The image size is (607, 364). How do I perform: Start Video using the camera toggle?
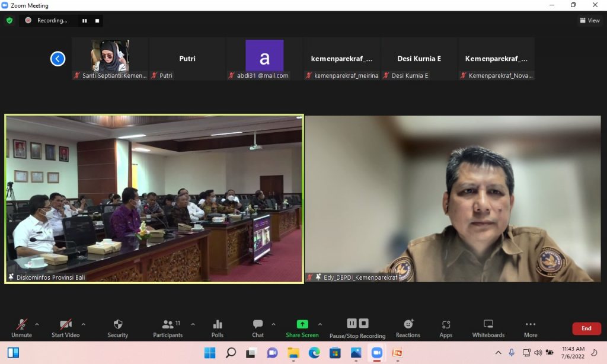click(x=66, y=324)
